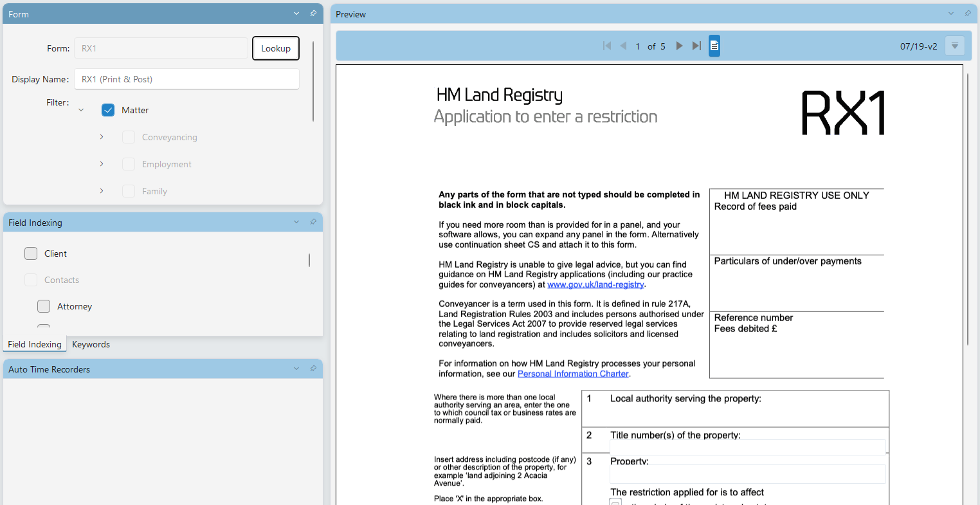Click 'Particulars of under/over payments' text
The width and height of the screenshot is (980, 505).
(x=788, y=261)
